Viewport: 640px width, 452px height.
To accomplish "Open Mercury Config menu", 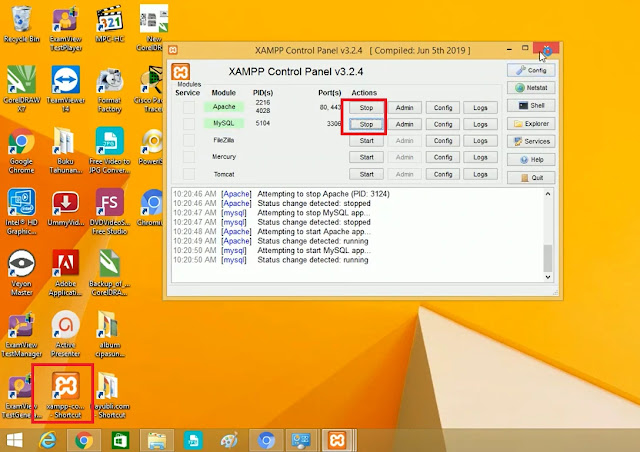I will coord(443,157).
